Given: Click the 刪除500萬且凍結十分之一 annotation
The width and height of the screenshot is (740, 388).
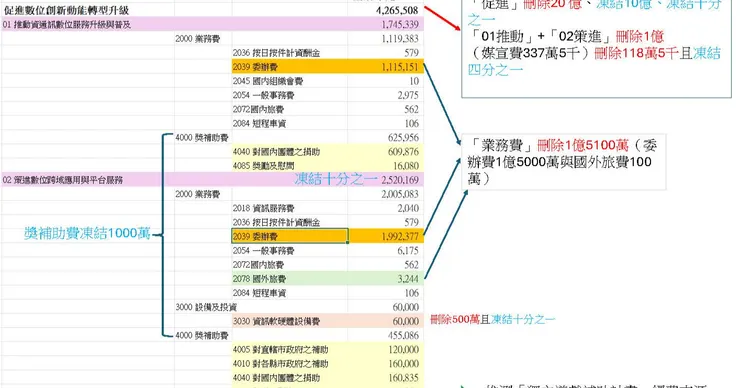Looking at the screenshot, I should click(492, 320).
